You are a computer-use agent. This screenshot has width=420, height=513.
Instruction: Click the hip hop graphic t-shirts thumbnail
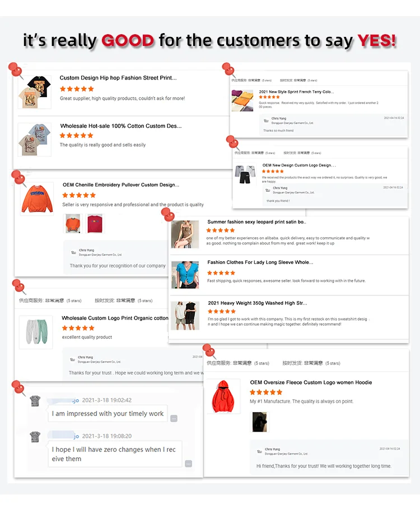click(x=35, y=92)
